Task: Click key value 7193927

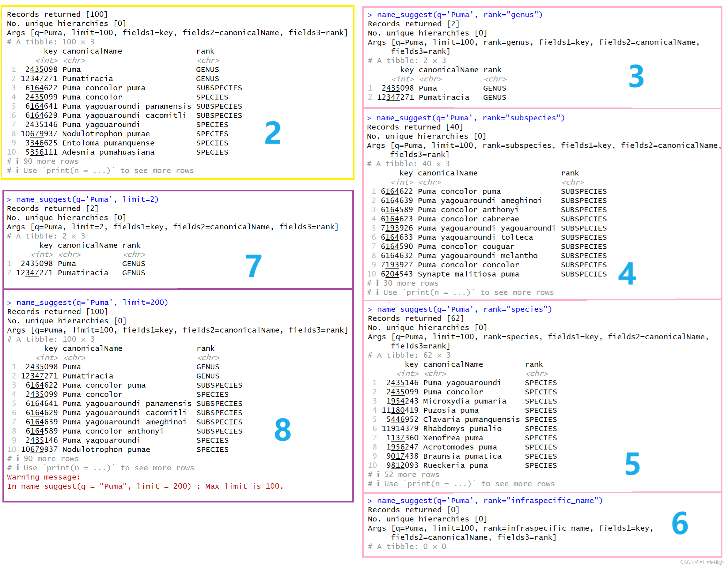Action: [397, 265]
